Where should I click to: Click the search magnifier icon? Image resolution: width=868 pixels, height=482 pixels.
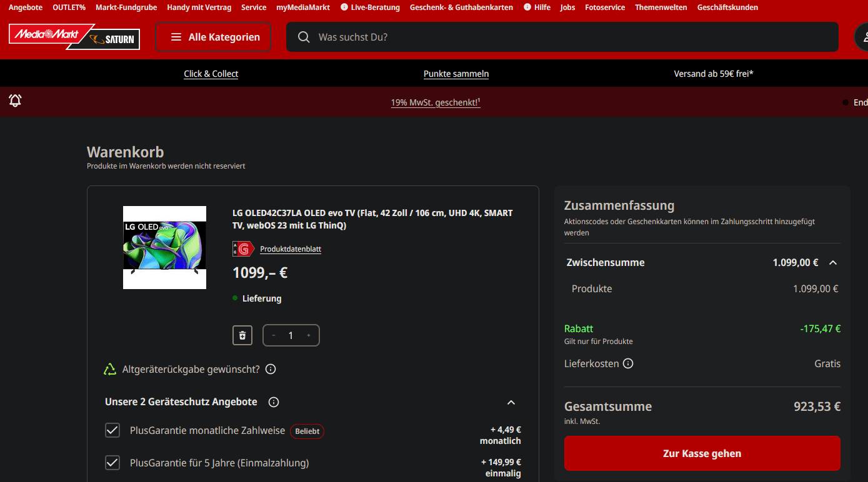point(304,37)
